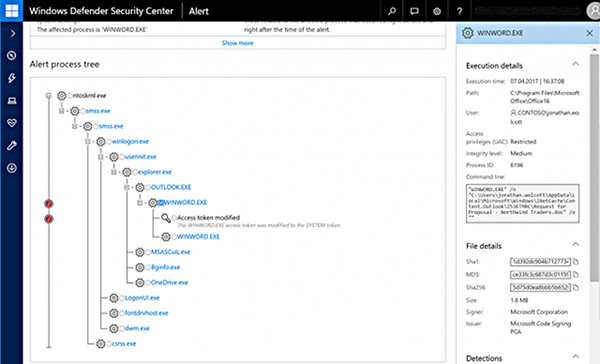Open the search magnifier in top bar
The width and height of the screenshot is (600, 364).
[x=392, y=11]
